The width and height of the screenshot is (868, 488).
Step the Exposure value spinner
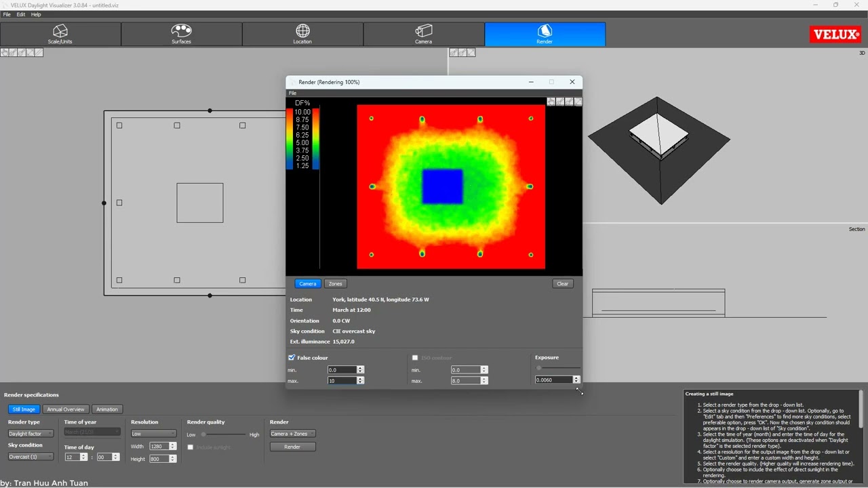tap(576, 380)
